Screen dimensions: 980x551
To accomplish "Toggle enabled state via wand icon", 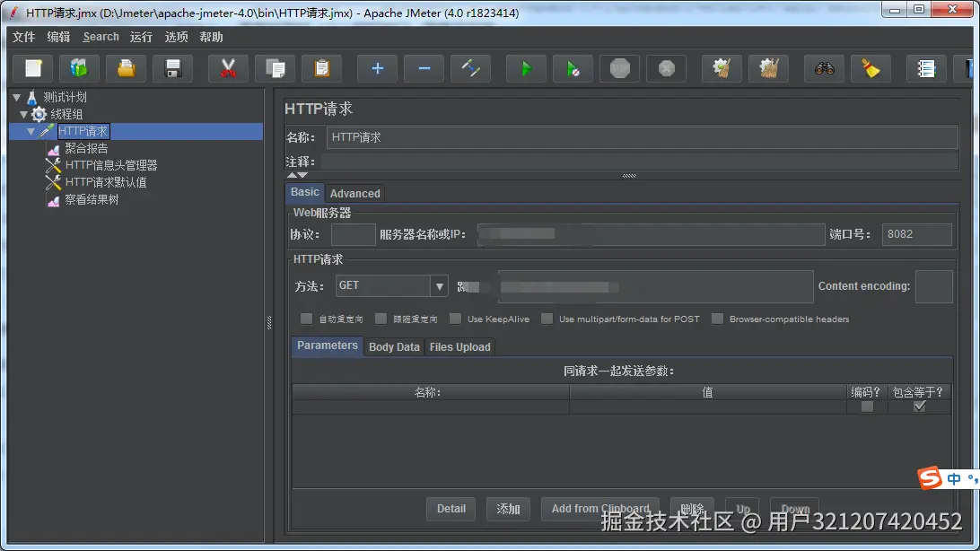I will [470, 68].
